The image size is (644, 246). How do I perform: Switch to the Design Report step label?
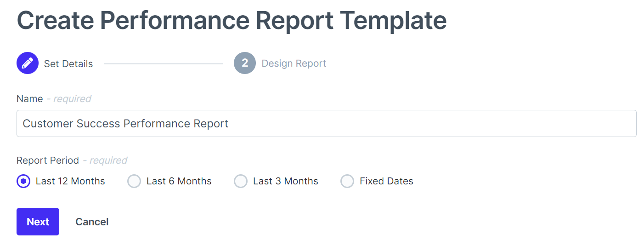click(x=294, y=63)
